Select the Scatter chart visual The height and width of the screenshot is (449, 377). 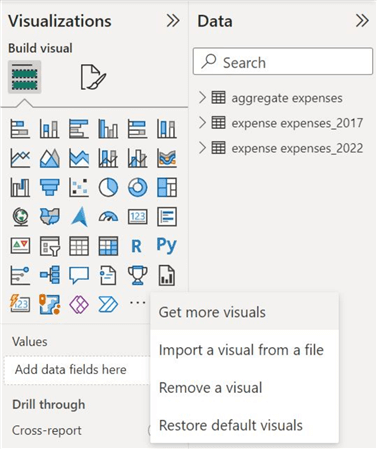click(79, 187)
